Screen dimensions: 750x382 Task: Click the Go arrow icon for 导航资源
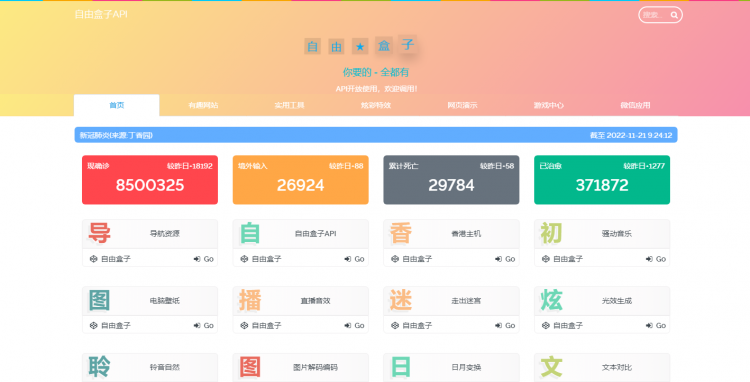[197, 259]
